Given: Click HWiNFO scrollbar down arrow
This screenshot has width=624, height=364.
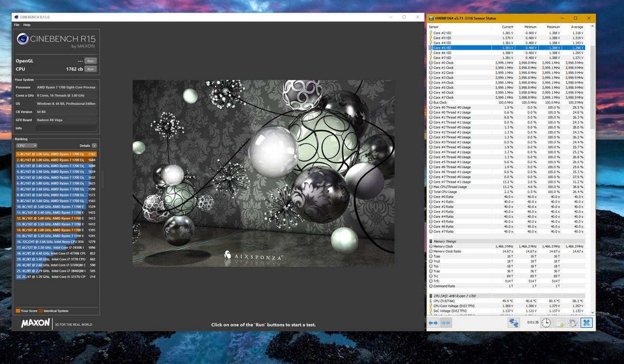Looking at the screenshot, I should click(592, 313).
